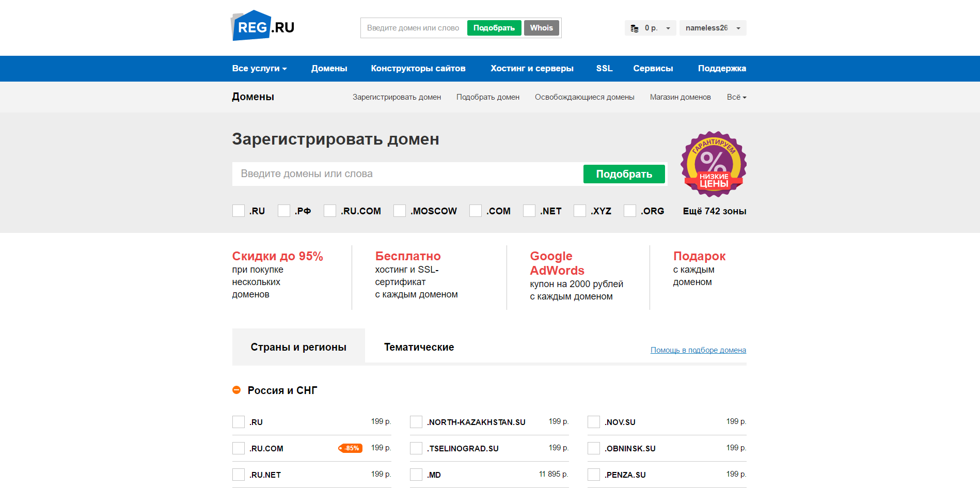The image size is (980, 488).
Task: Open the nameless26 account dropdown
Action: (713, 27)
